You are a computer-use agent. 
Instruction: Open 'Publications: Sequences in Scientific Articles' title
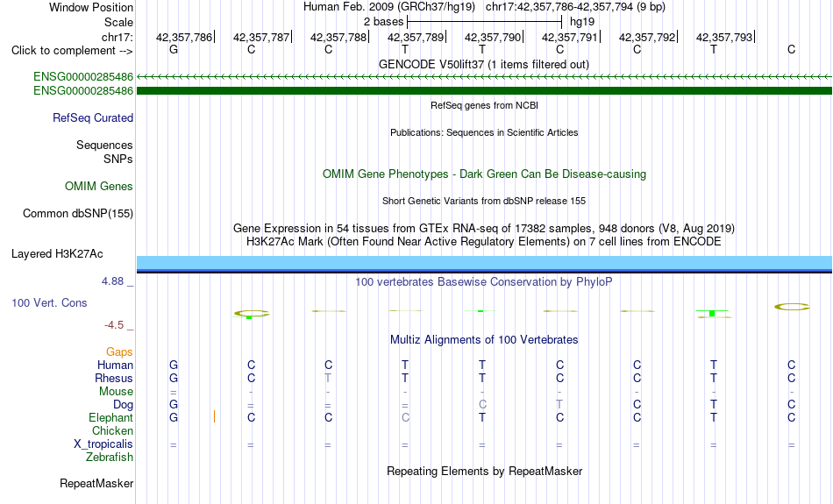click(484, 132)
